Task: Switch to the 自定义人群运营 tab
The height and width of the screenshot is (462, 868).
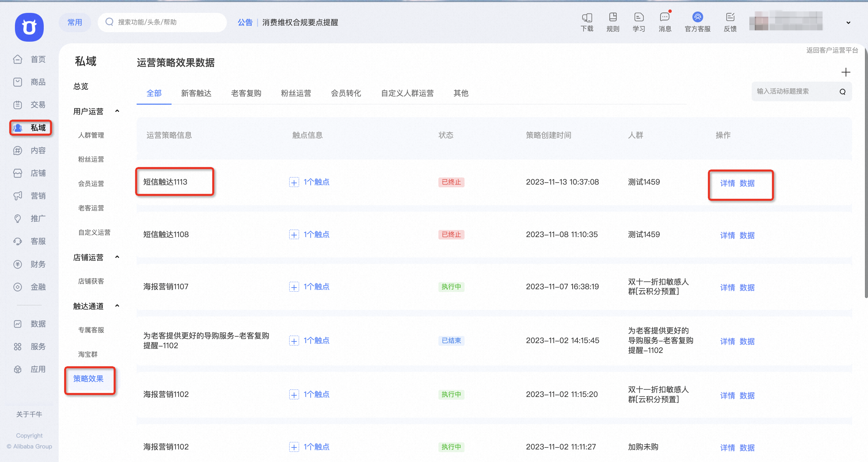Action: click(407, 93)
